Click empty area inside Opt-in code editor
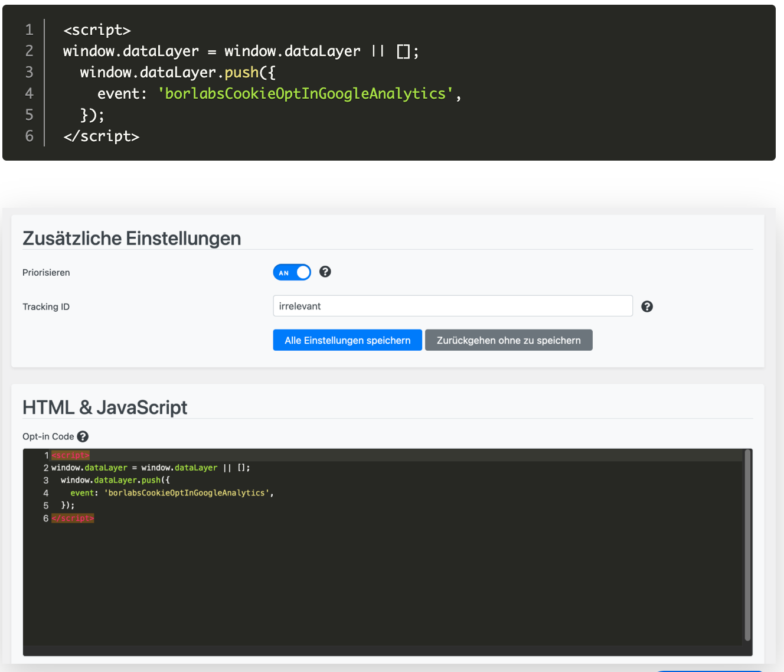This screenshot has height=672, width=784. [384, 585]
